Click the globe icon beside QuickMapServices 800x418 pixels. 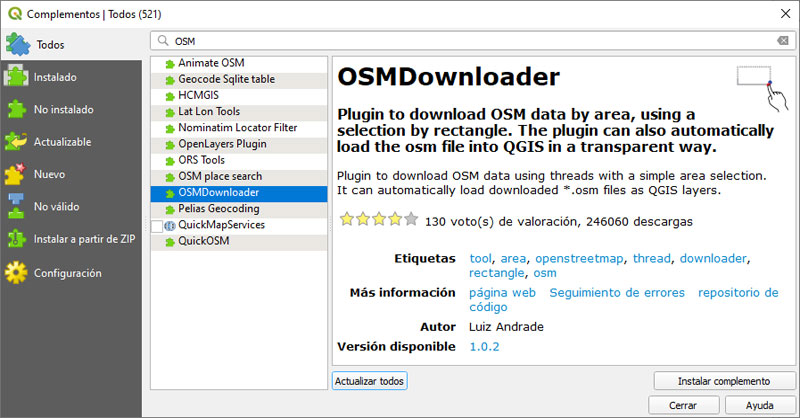click(x=170, y=225)
